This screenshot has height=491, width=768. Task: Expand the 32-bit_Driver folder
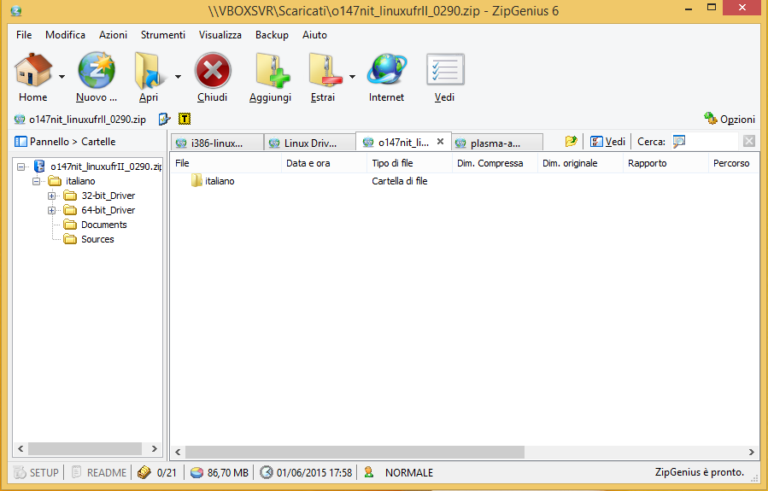[52, 196]
